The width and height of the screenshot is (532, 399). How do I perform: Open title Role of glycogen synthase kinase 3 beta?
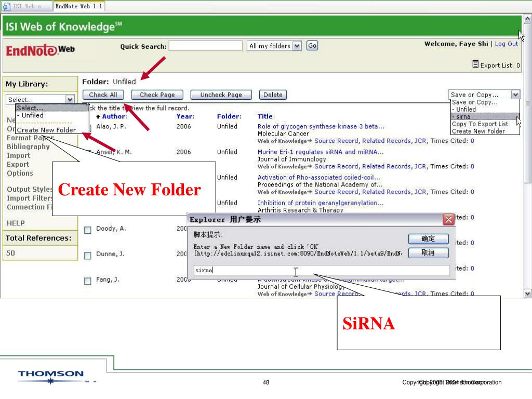(321, 127)
